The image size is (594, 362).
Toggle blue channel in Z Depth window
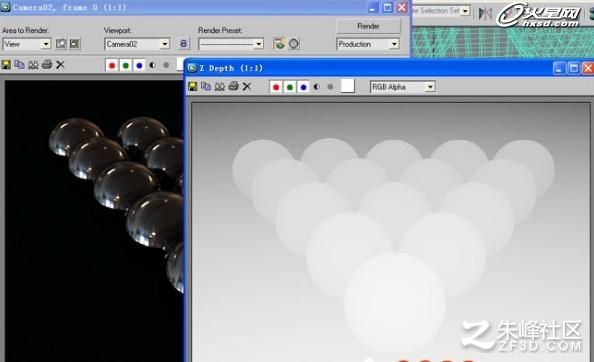click(x=303, y=87)
